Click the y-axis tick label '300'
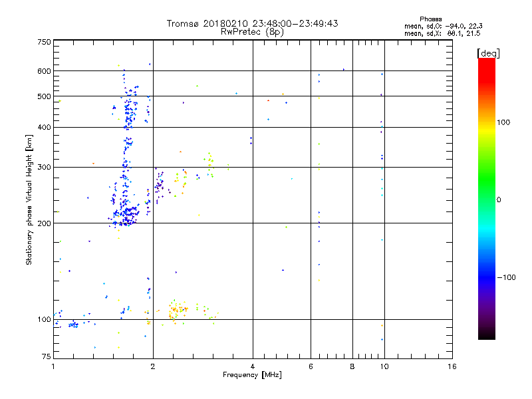Viewport: 532px width, 399px height. point(44,168)
